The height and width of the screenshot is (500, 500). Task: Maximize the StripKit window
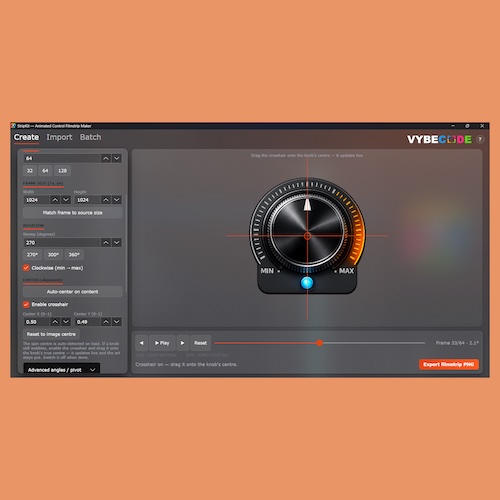467,126
